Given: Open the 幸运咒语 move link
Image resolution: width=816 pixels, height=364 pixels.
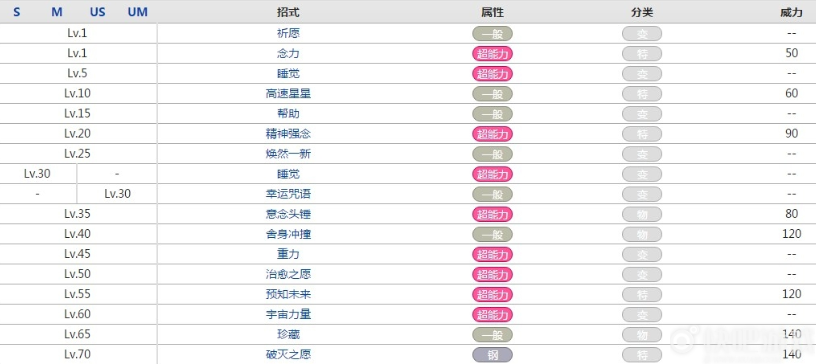Looking at the screenshot, I should (x=288, y=194).
